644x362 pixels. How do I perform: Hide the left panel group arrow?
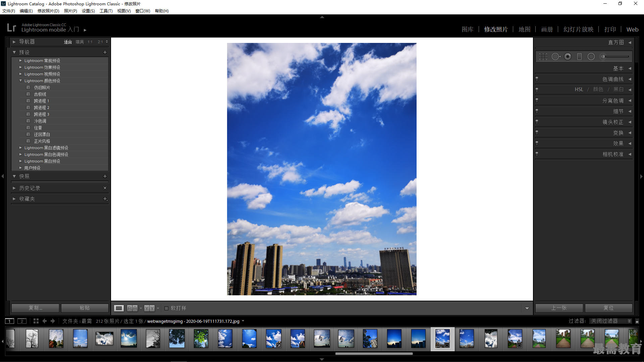click(2, 176)
